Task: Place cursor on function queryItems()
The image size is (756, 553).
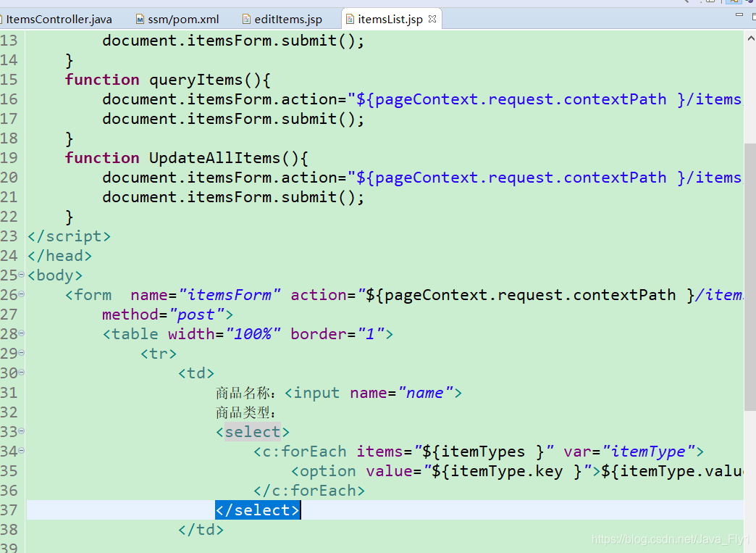Action: (x=168, y=80)
